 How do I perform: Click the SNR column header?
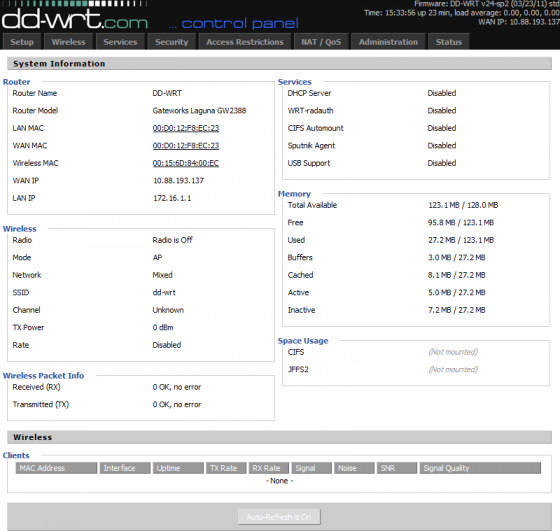click(x=397, y=468)
